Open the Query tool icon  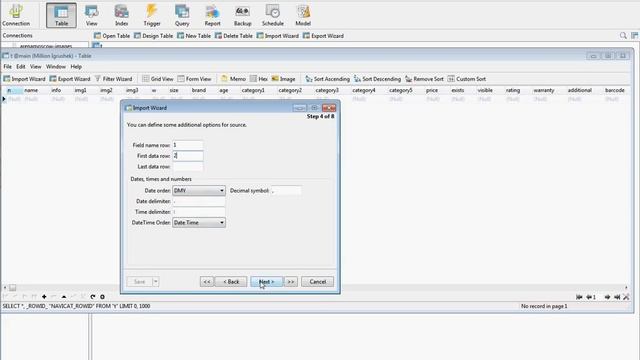tap(182, 15)
